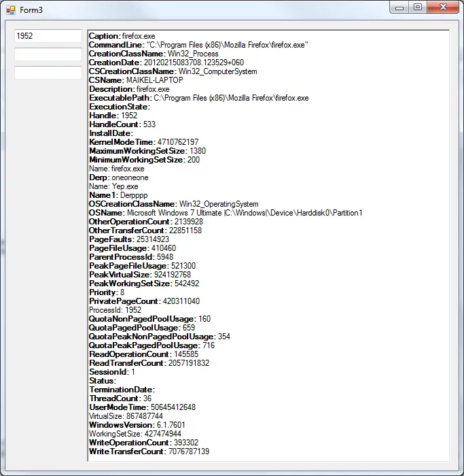Click the 'PeakPageFileUsage: 521300' line
The image size is (464, 476).
142,266
